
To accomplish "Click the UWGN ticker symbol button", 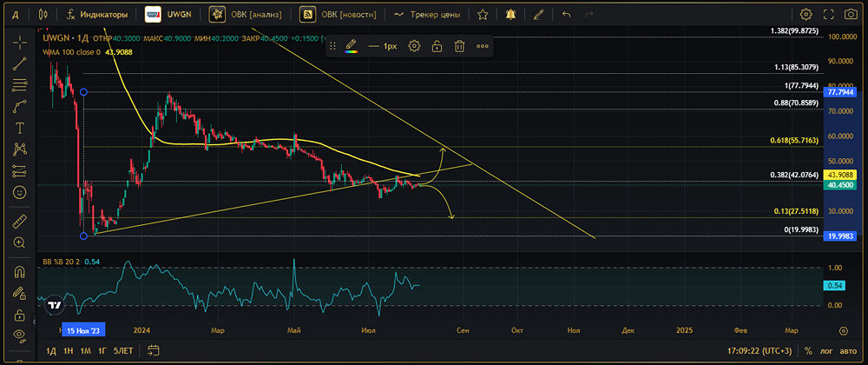I will (172, 15).
